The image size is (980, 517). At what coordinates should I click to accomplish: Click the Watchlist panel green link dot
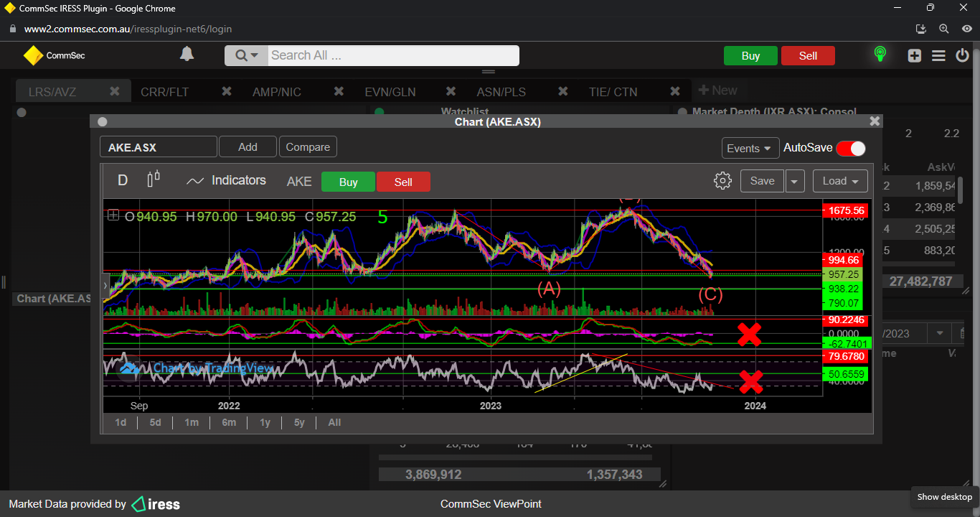click(380, 112)
